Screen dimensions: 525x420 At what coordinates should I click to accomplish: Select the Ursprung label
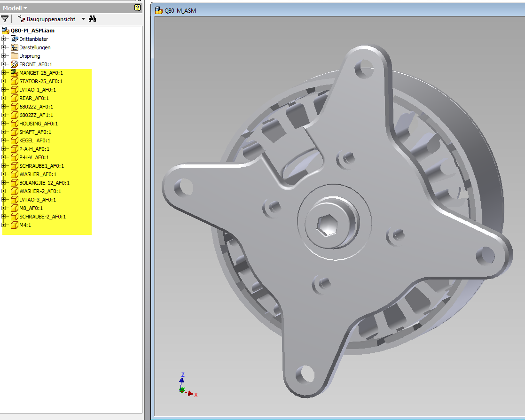pyautogui.click(x=30, y=55)
